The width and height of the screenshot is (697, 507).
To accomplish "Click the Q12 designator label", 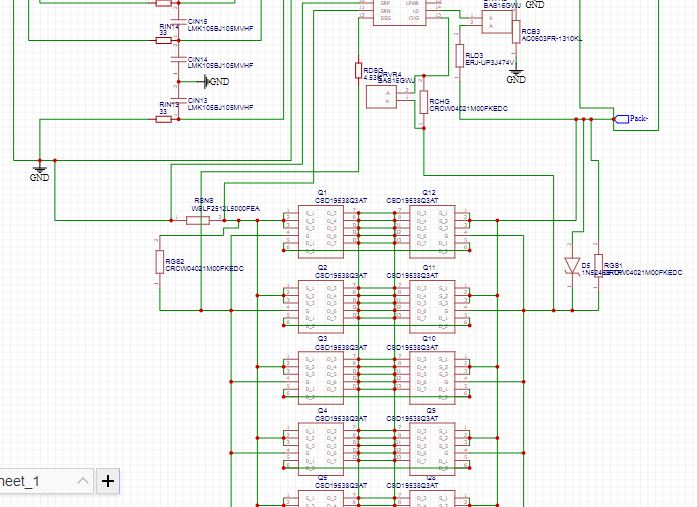I will click(x=429, y=193).
